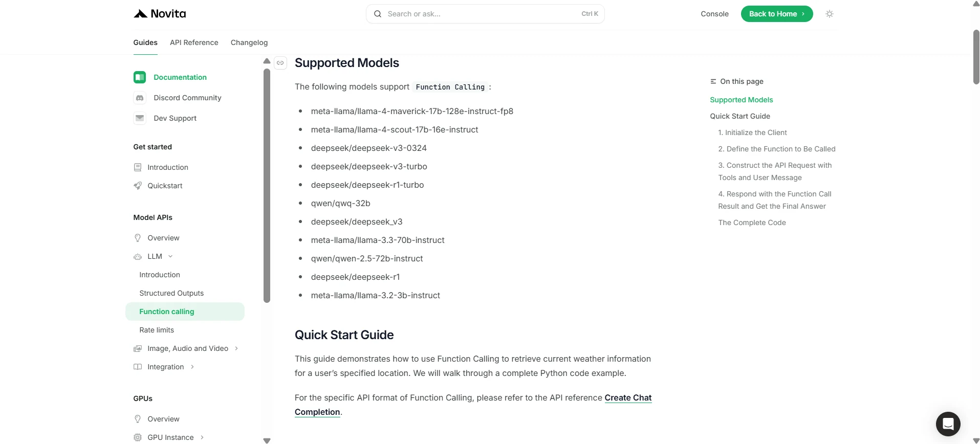This screenshot has height=444, width=980.
Task: Open the chat support bubble icon
Action: coord(948,424)
